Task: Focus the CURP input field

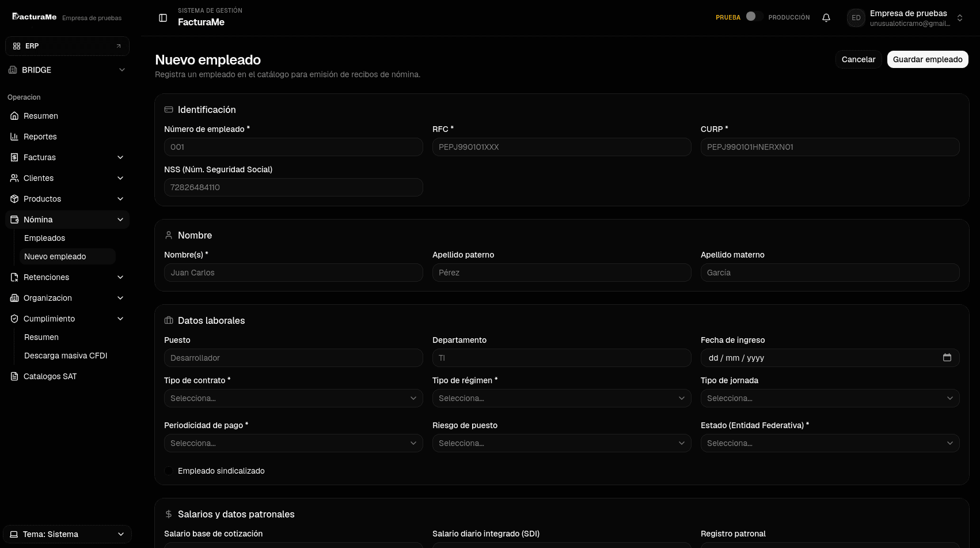Action: (x=830, y=147)
